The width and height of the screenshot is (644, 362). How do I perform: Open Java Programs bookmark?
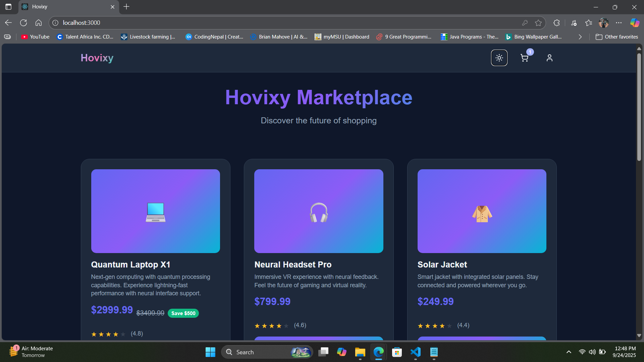click(x=470, y=37)
